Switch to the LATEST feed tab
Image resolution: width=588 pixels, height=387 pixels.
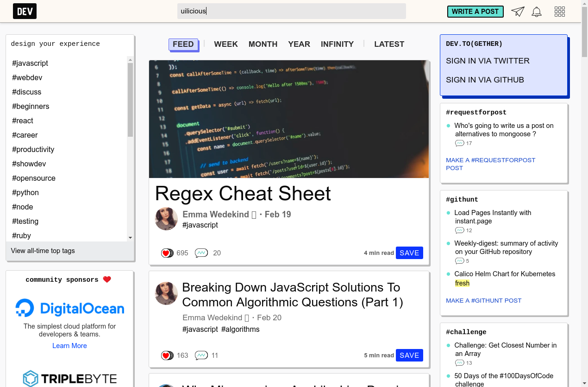[389, 44]
